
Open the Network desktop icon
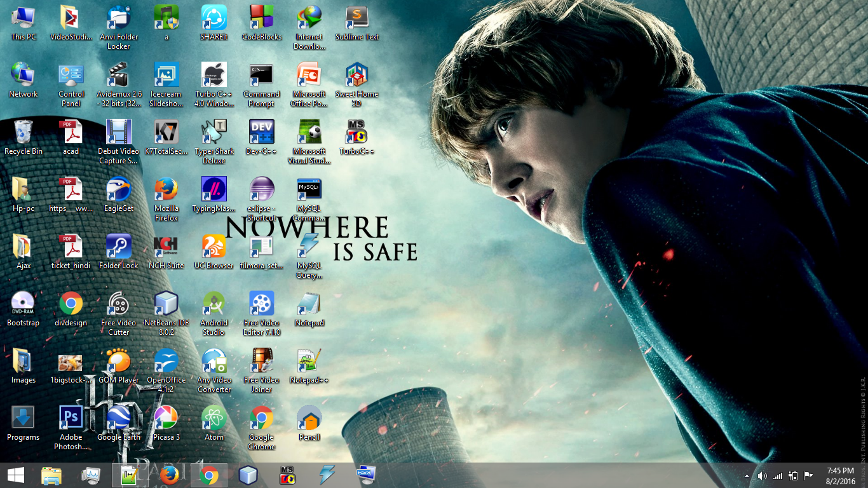tap(24, 81)
